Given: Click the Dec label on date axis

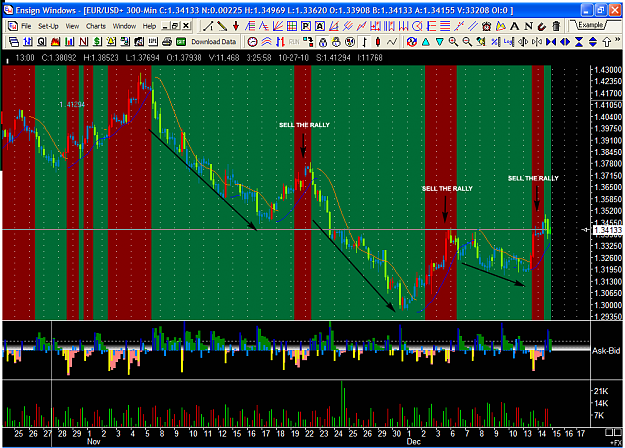Looking at the screenshot, I should click(413, 442).
